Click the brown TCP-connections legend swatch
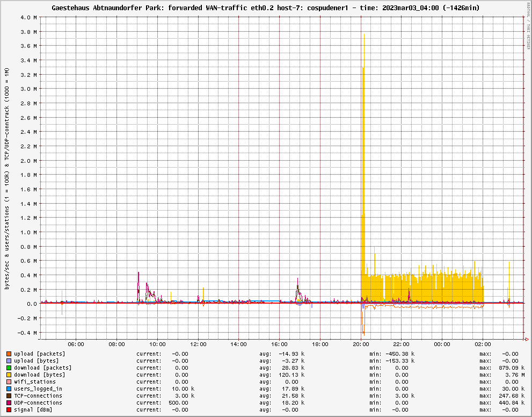The width and height of the screenshot is (532, 417). [x=9, y=396]
